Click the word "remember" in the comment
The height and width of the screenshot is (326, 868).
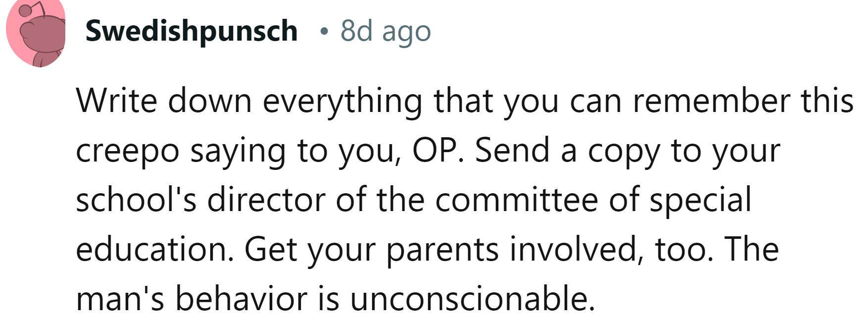click(x=712, y=101)
